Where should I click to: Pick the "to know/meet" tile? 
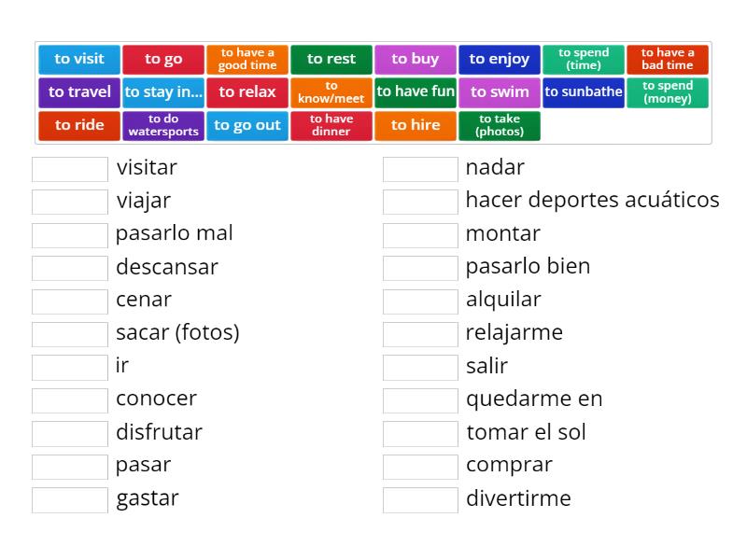(331, 92)
